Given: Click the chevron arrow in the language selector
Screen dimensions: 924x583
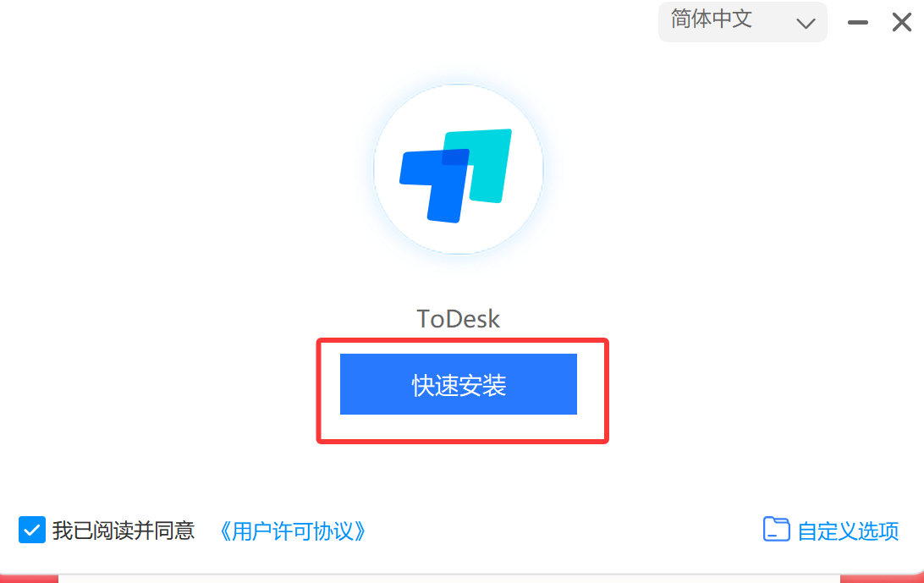Looking at the screenshot, I should [x=806, y=24].
